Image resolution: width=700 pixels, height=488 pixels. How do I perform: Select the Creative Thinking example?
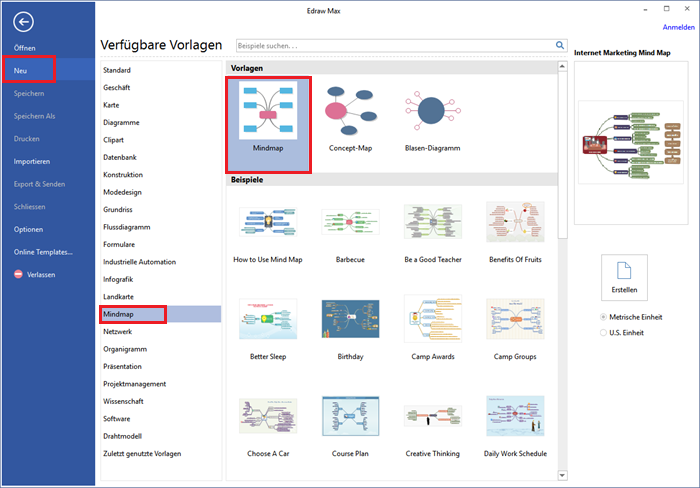tap(433, 416)
